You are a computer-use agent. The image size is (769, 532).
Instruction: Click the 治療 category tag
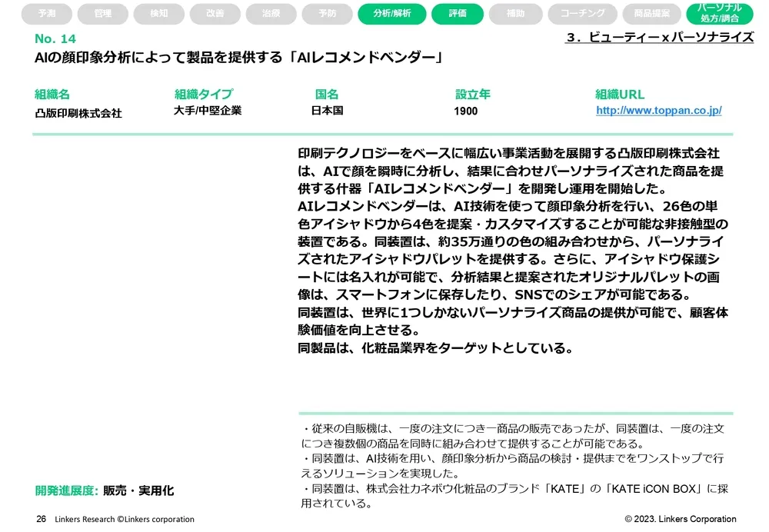click(271, 13)
